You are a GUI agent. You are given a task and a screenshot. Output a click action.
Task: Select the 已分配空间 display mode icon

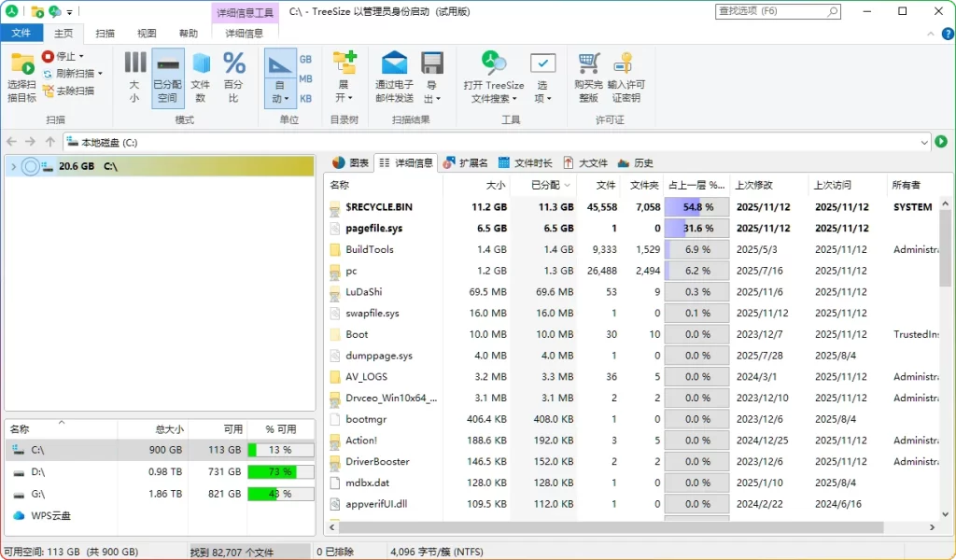(x=167, y=77)
